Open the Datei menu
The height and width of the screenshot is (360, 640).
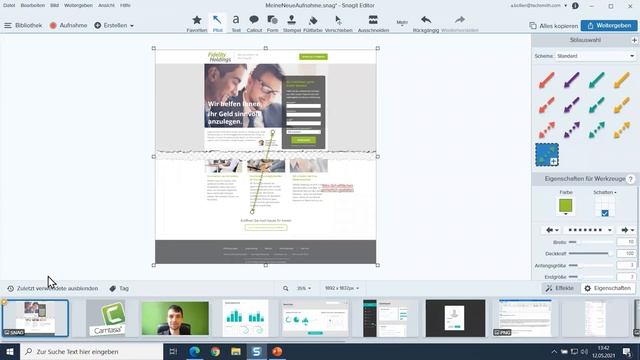coord(9,5)
